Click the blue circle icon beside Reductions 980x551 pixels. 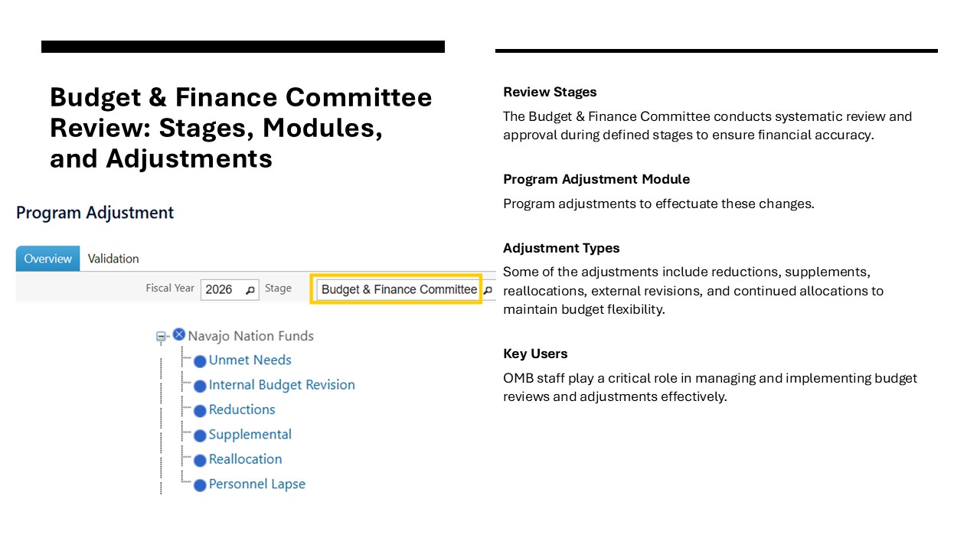(x=200, y=411)
